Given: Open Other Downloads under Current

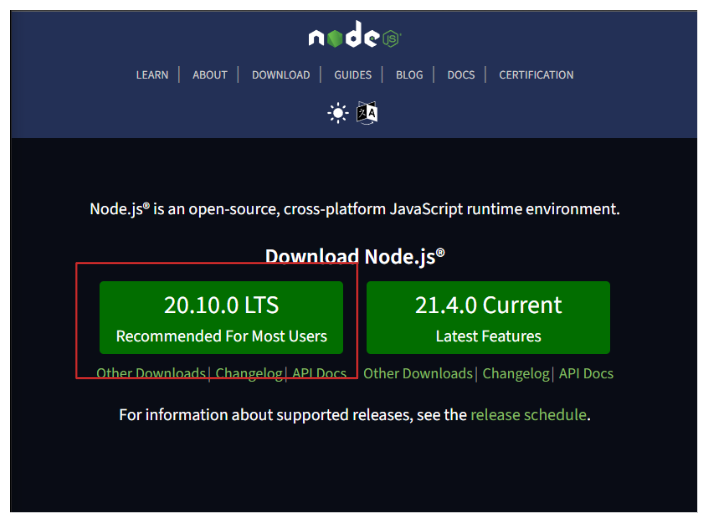Looking at the screenshot, I should [x=418, y=373].
